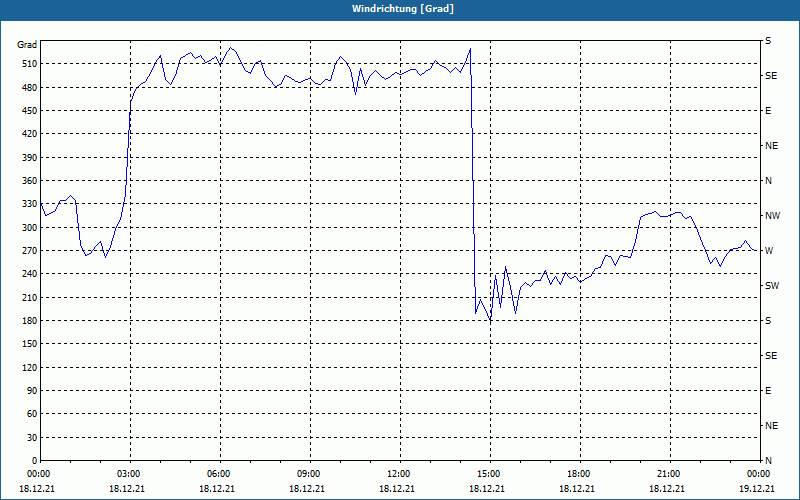Click the "Windrichtung [Grad]" chart title
The width and height of the screenshot is (800, 500).
(x=403, y=9)
